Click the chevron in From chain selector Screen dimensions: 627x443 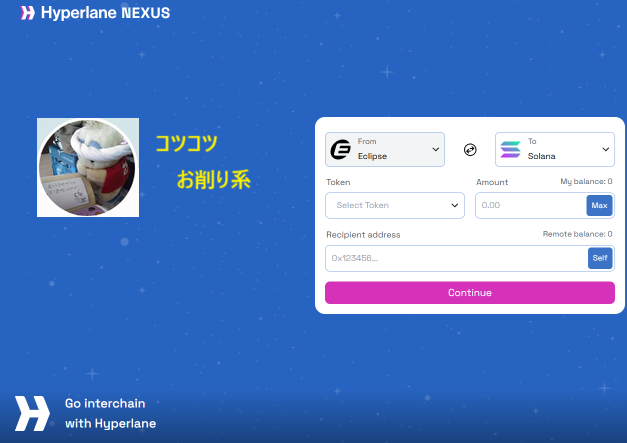click(x=435, y=150)
